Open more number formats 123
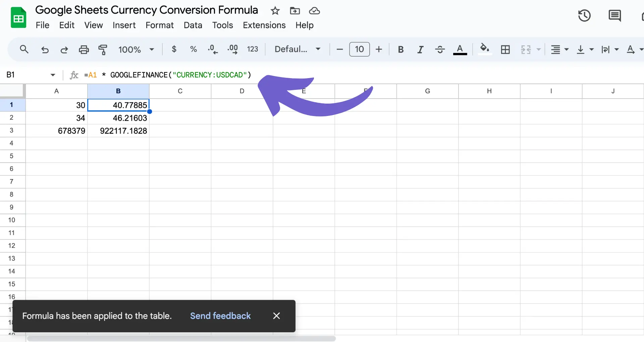This screenshot has height=342, width=644. [x=253, y=49]
